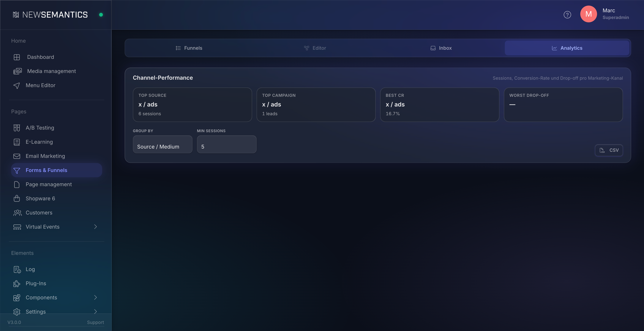Open Menu Editor in the sidebar

tap(56, 85)
